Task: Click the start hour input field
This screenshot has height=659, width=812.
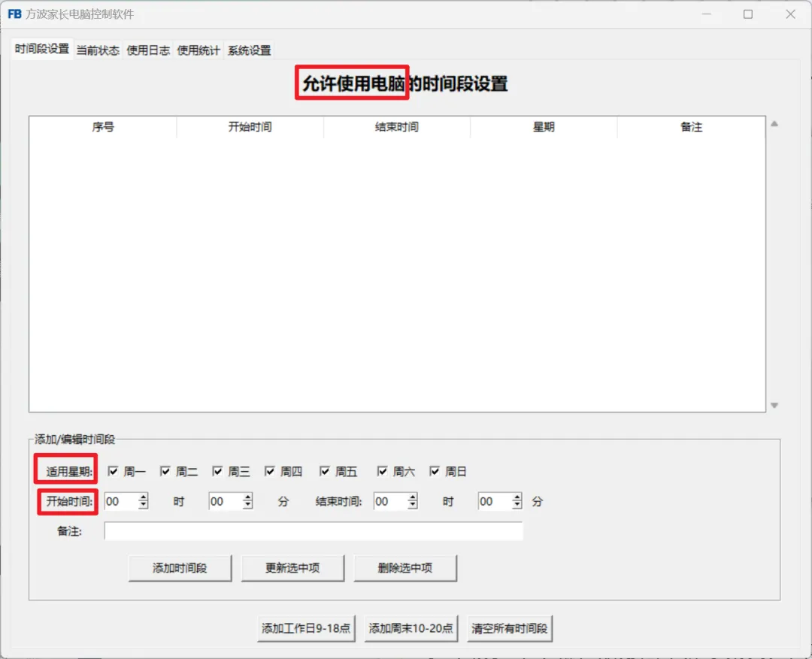Action: 121,501
